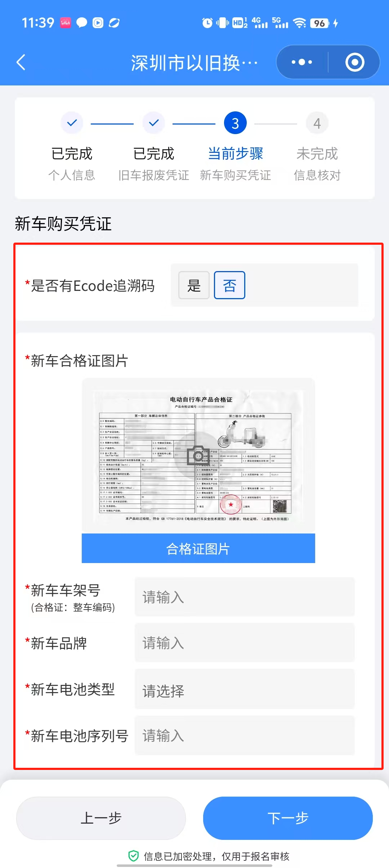
Task: Tap the green shield security icon
Action: click(134, 856)
